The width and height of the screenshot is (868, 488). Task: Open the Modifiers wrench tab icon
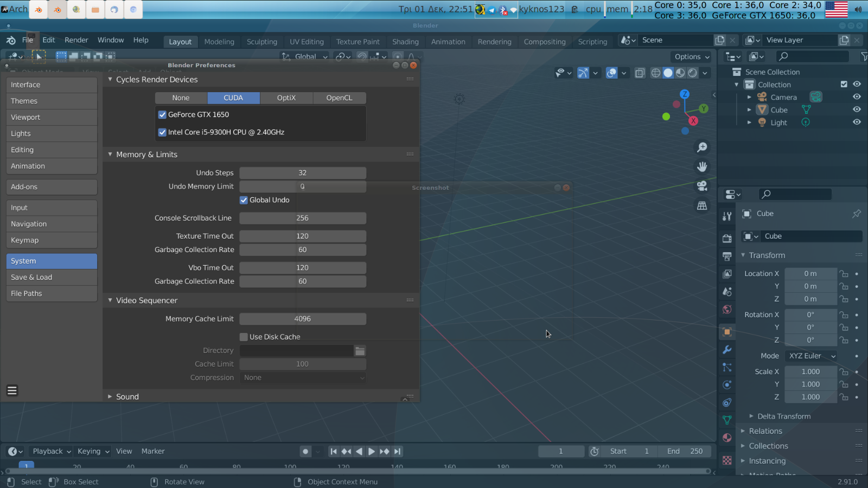point(727,350)
